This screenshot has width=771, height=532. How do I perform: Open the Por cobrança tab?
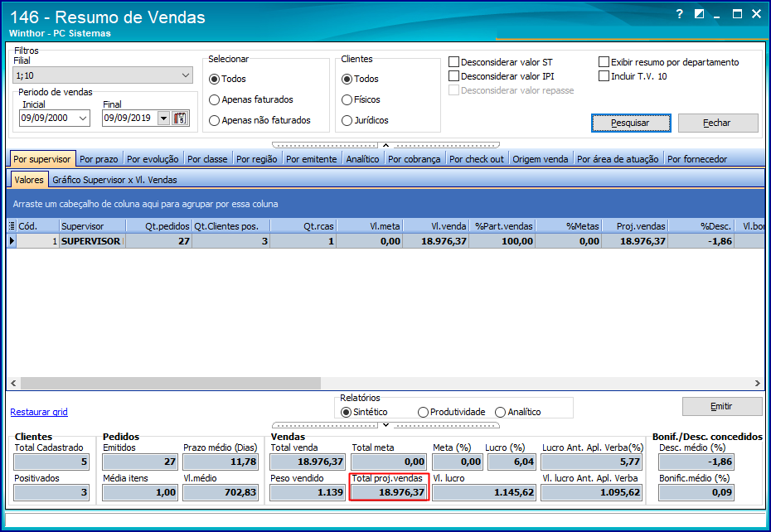pos(414,159)
